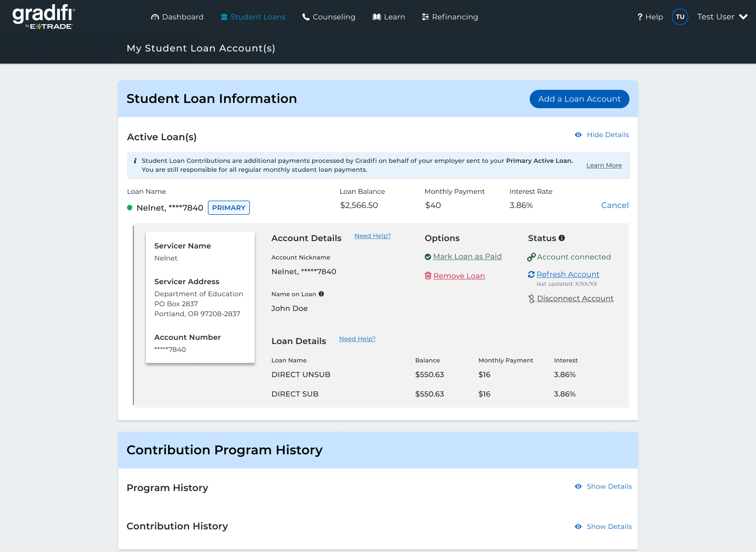Viewport: 756px width, 552px height.
Task: Click the Account connected status text
Action: 574,257
